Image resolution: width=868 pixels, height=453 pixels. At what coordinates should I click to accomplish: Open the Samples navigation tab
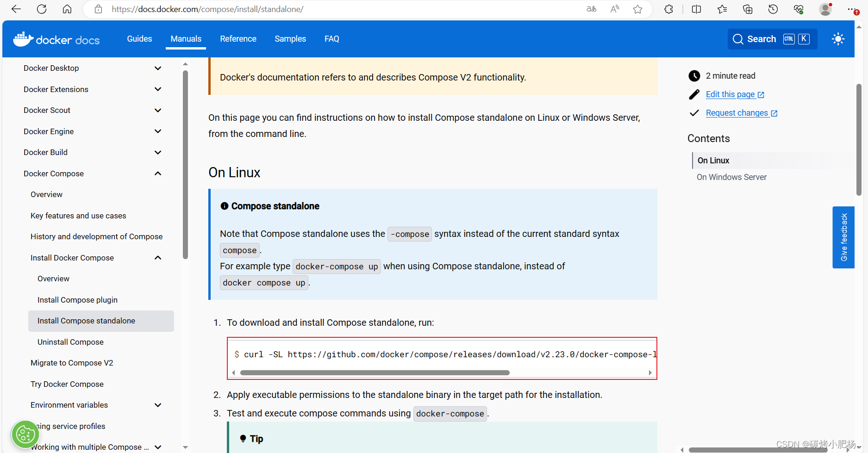click(290, 39)
